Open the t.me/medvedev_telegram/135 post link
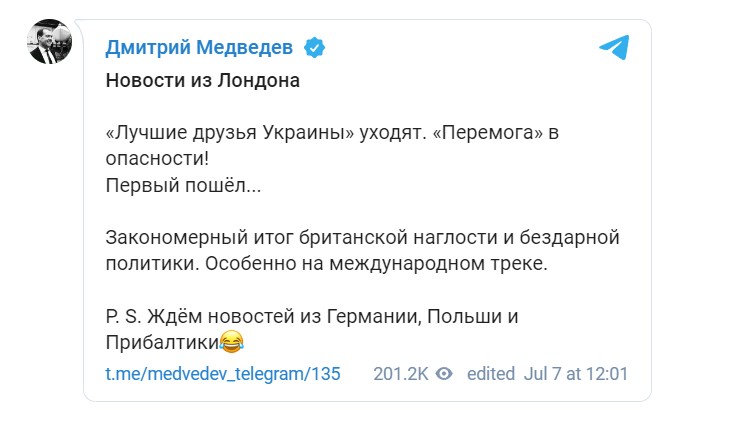Viewport: 746px width, 421px height. (223, 374)
